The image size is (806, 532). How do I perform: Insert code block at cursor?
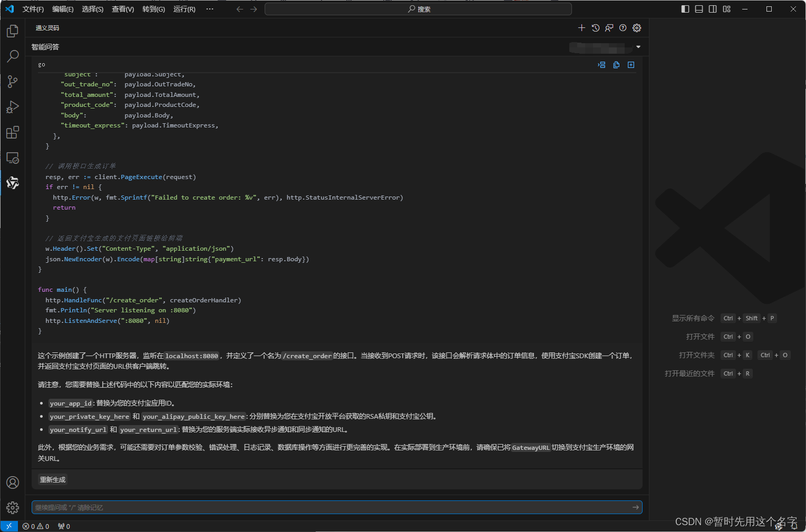(x=601, y=65)
